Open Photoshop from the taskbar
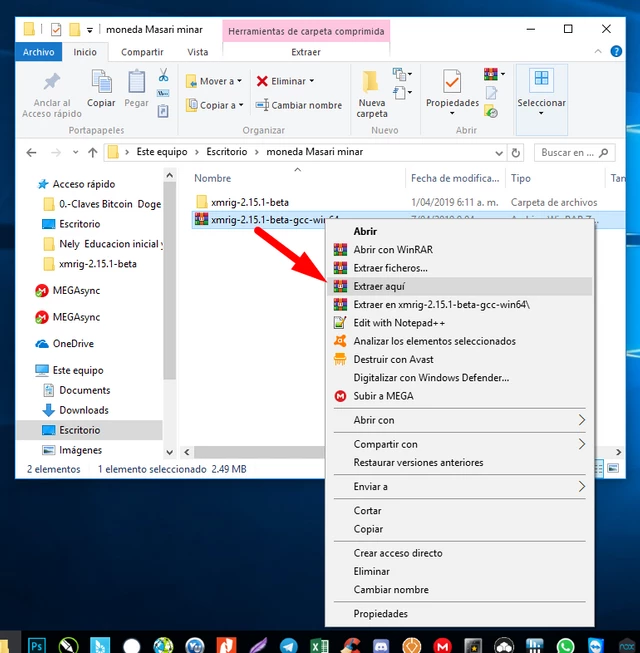The image size is (640, 653). [37, 646]
